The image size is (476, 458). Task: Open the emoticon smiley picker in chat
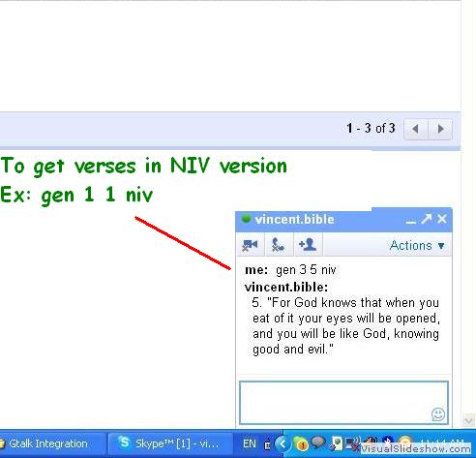point(438,414)
